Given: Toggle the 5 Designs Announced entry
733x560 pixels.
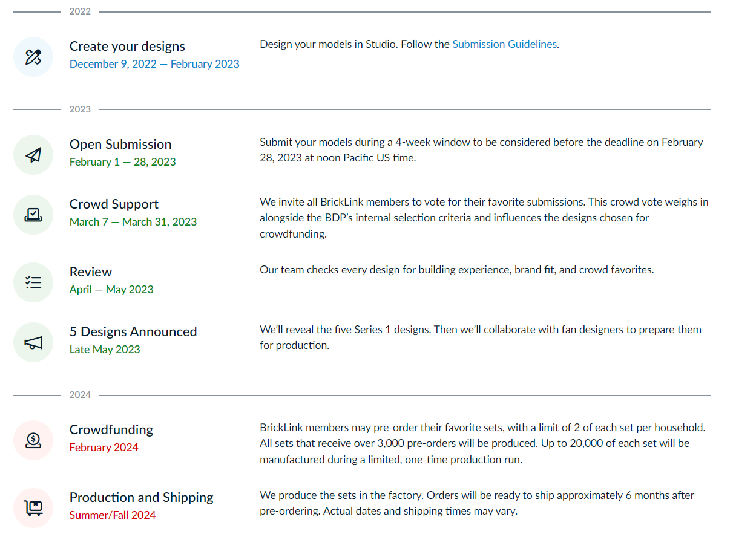Looking at the screenshot, I should [133, 331].
